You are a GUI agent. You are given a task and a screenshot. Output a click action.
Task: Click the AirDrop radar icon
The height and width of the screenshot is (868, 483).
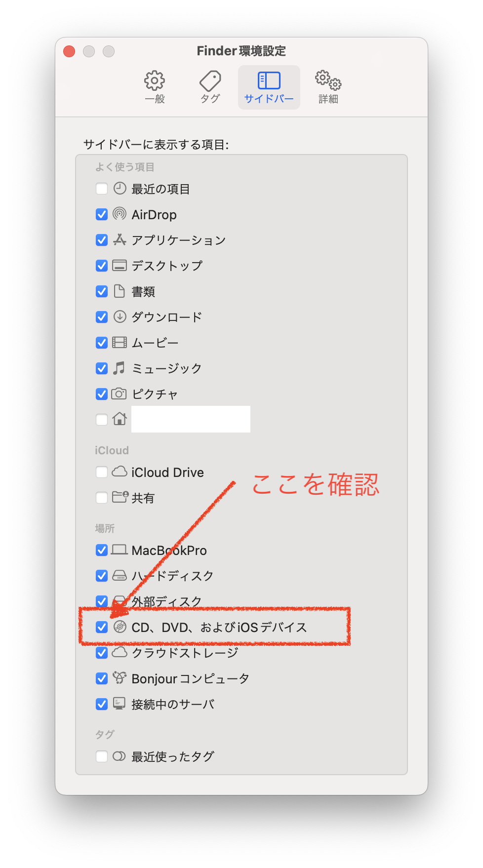(x=120, y=214)
